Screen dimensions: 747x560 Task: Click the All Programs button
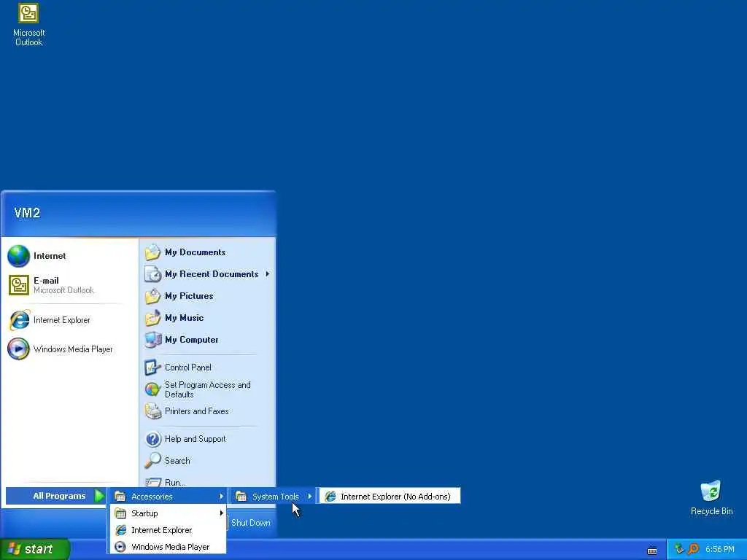point(55,496)
